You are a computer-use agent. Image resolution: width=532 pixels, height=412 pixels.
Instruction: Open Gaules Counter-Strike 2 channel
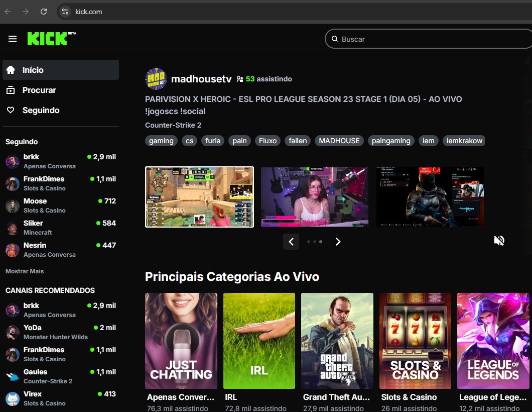coord(61,376)
